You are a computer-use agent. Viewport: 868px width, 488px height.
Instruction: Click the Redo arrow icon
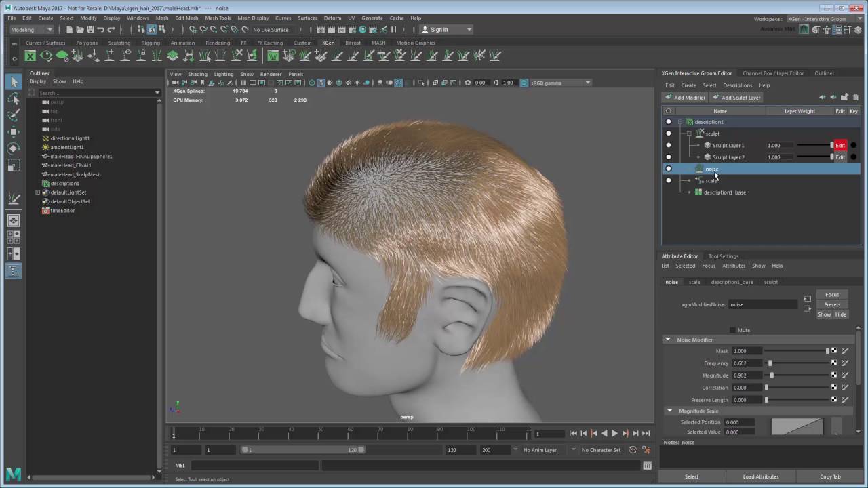(111, 30)
